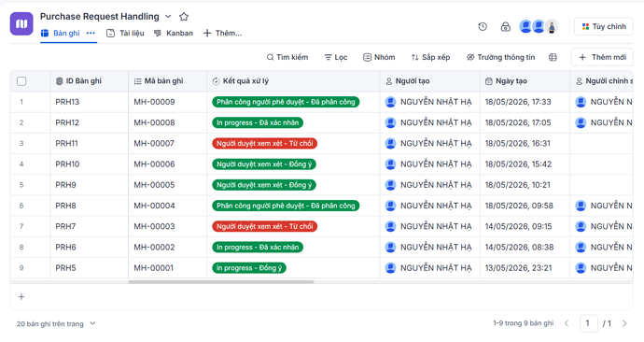The width and height of the screenshot is (644, 342).
Task: Click code MH-00007
Action: (154, 144)
